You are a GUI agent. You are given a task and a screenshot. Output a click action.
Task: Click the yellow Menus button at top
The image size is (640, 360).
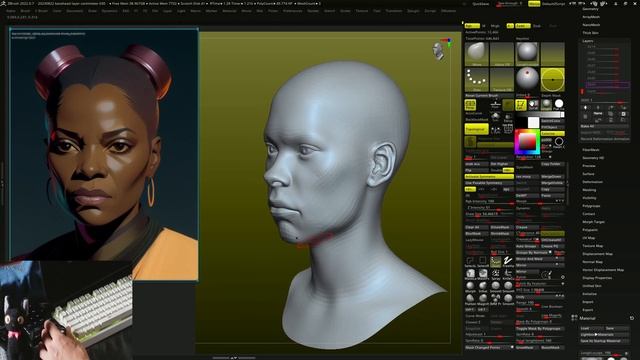[x=534, y=4]
